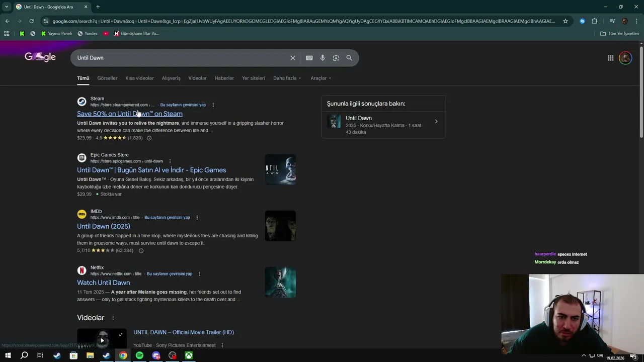Image resolution: width=644 pixels, height=362 pixels.
Task: Open the Chrome three-dot menu
Action: pos(637,21)
